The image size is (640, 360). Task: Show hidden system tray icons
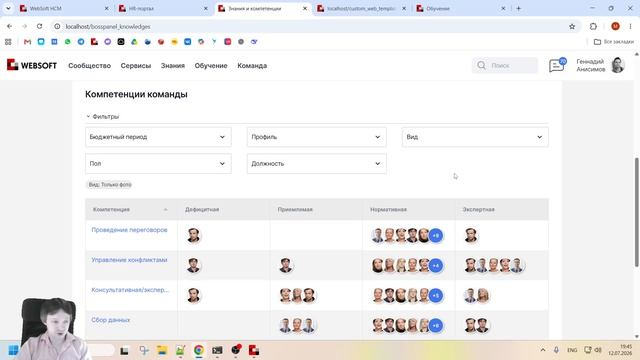(542, 350)
